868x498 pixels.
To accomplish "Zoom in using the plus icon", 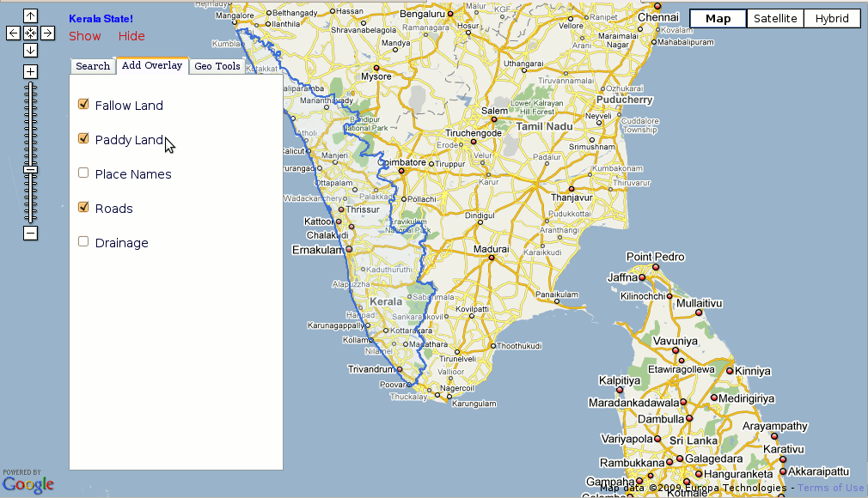I will pyautogui.click(x=31, y=71).
